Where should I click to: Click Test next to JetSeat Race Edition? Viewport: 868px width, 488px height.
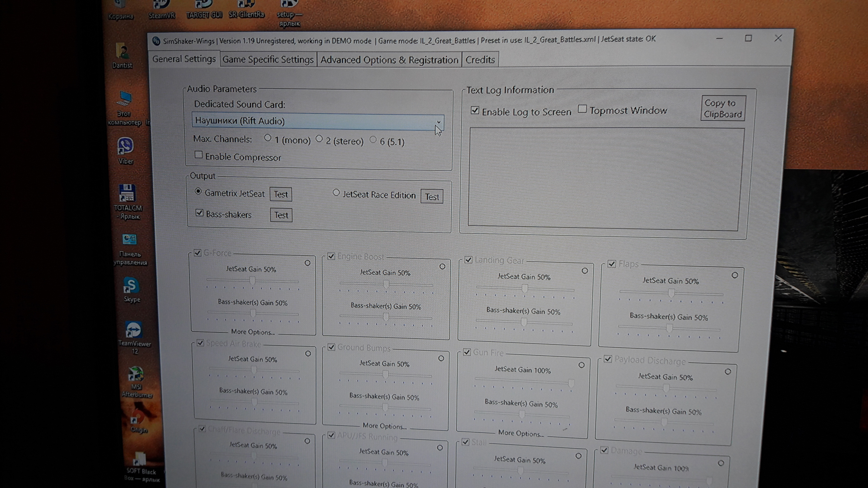(x=432, y=197)
